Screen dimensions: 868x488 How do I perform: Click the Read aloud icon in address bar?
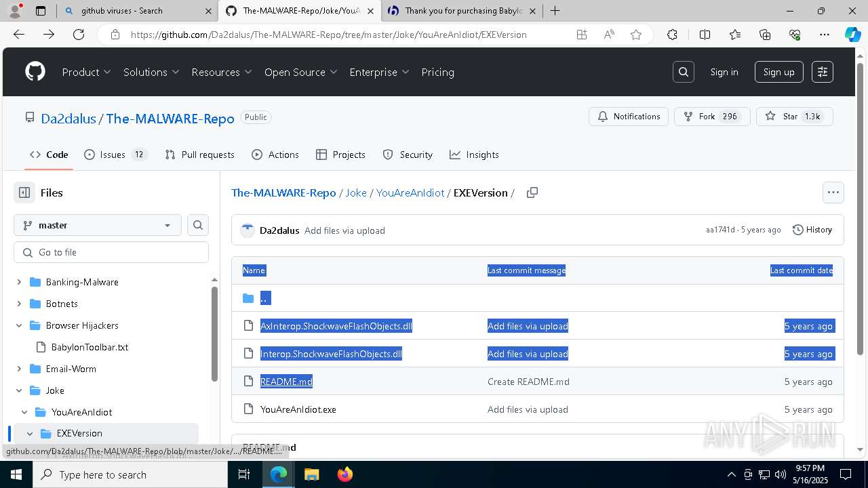[609, 35]
